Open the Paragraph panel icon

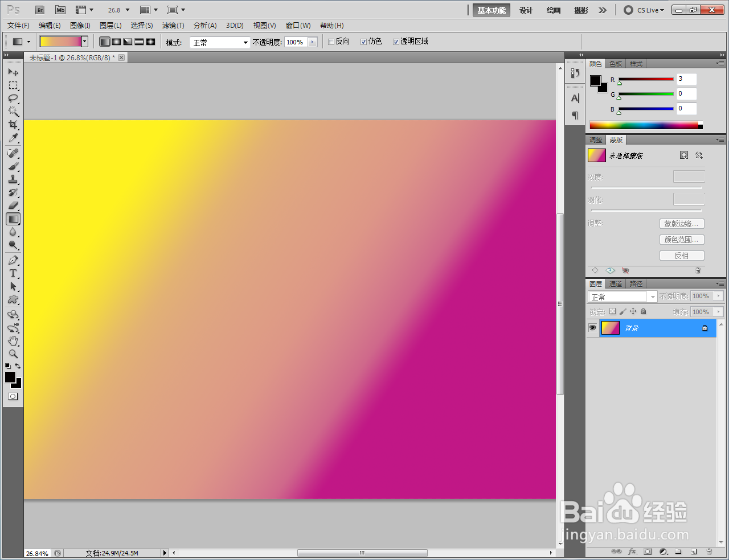(575, 116)
